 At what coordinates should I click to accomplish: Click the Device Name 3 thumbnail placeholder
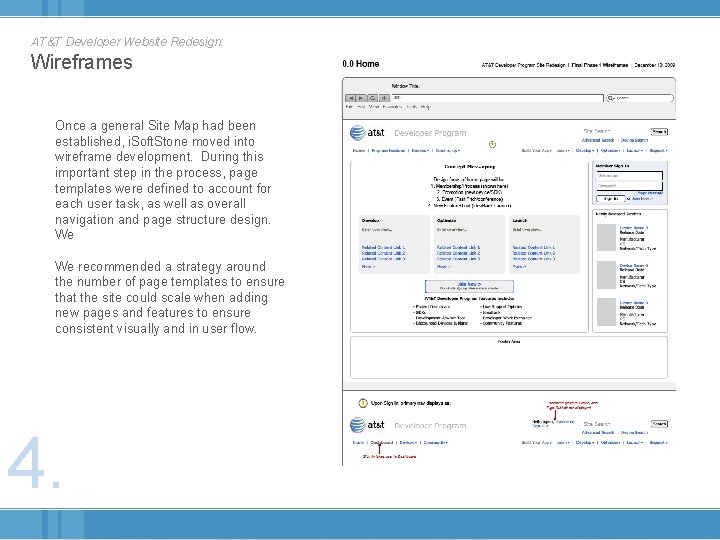coord(606,312)
